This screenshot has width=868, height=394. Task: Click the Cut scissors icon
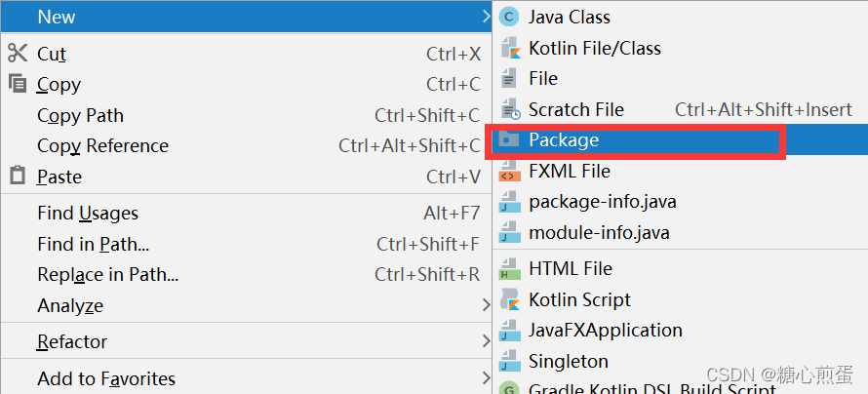coord(18,54)
